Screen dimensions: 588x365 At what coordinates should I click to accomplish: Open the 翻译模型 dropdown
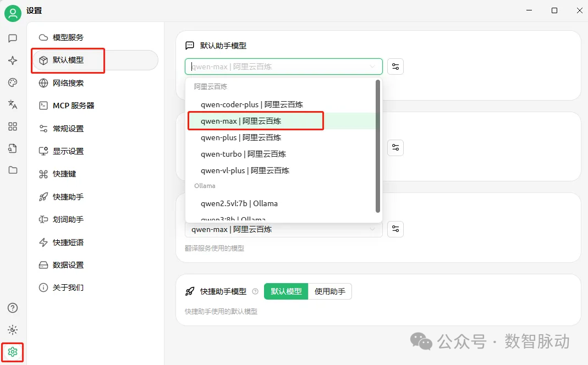(x=283, y=229)
